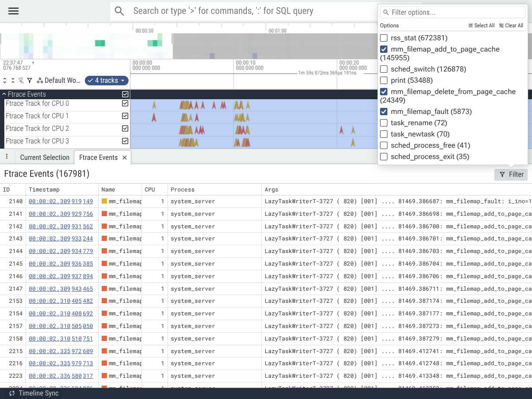Screen dimensions: 532x399
Task: Toggle Ftrace Events group checkbox
Action: (x=125, y=94)
